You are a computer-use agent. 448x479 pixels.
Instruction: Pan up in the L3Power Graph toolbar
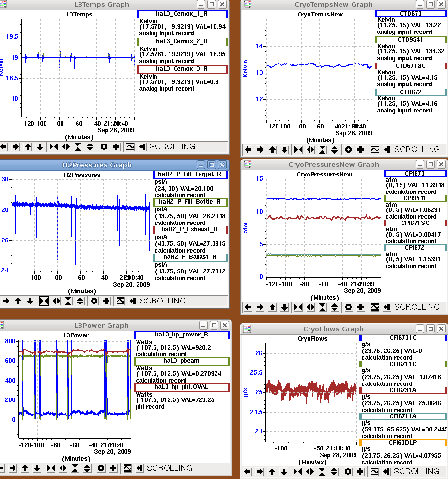click(25, 468)
